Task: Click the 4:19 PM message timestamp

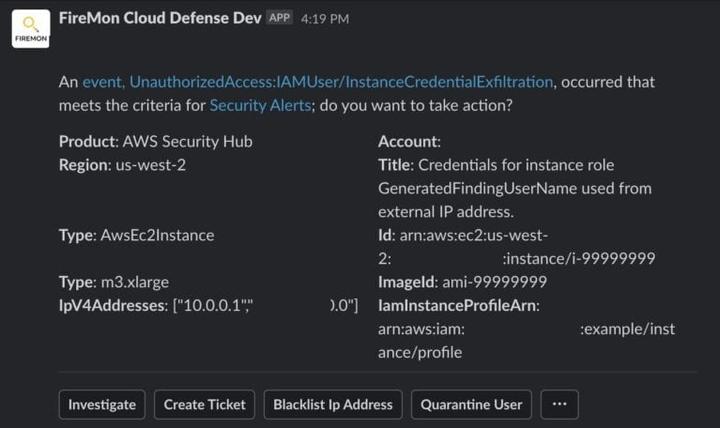Action: pos(325,19)
